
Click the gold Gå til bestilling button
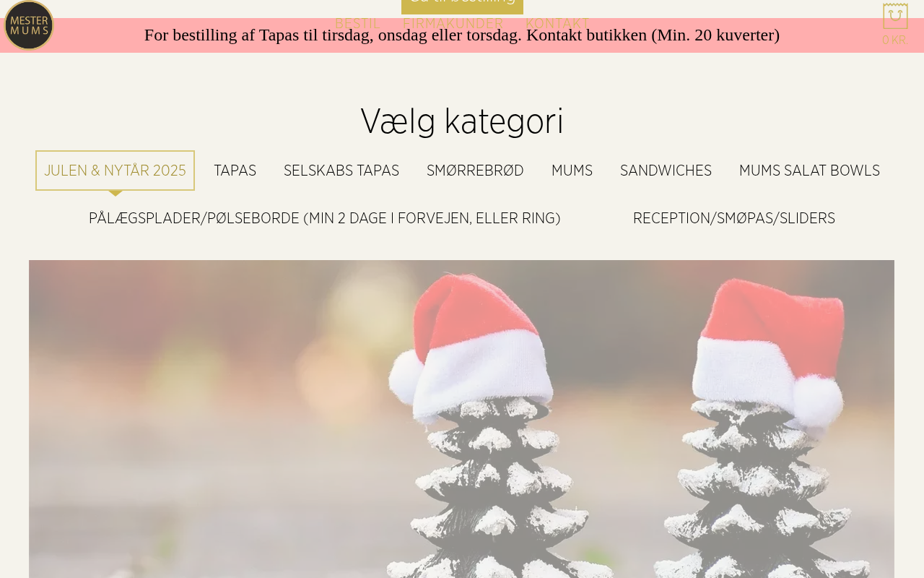[462, 6]
